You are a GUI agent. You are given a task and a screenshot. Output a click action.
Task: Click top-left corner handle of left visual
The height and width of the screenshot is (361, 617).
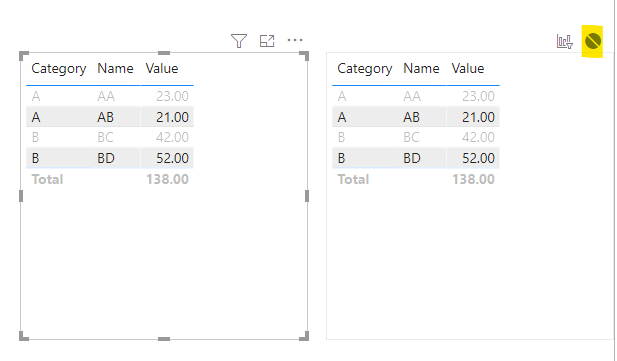24,56
